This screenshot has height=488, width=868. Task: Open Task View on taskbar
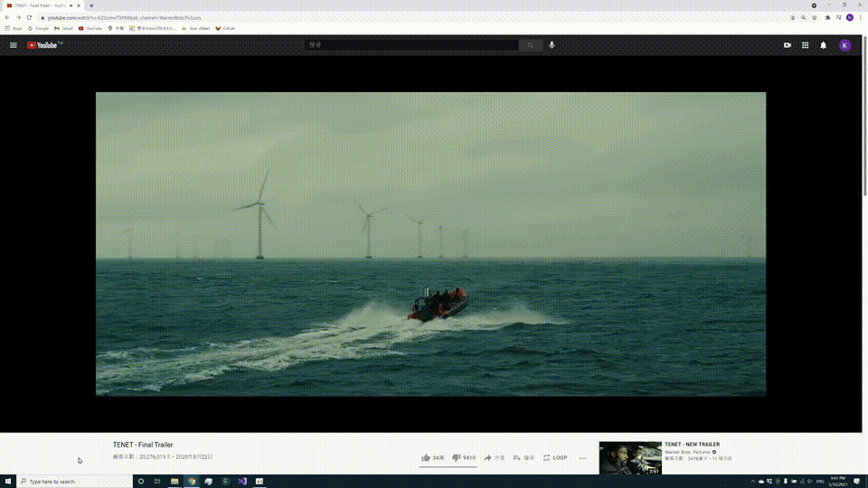click(x=157, y=482)
